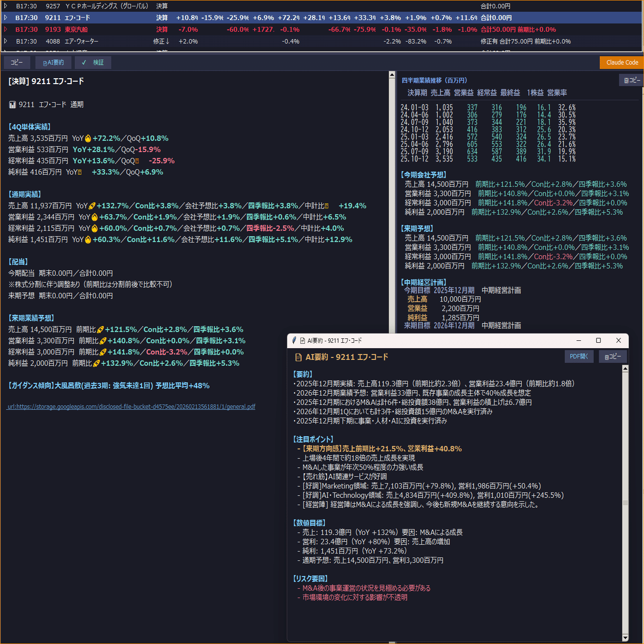644x644 pixels.
Task: Click the 決算期 column header
Action: pos(417,92)
